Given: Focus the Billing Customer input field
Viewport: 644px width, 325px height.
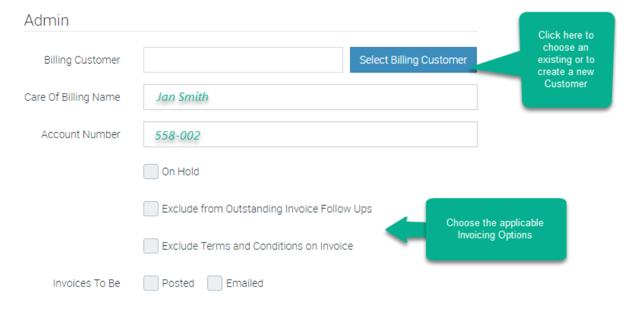Looking at the screenshot, I should click(243, 60).
